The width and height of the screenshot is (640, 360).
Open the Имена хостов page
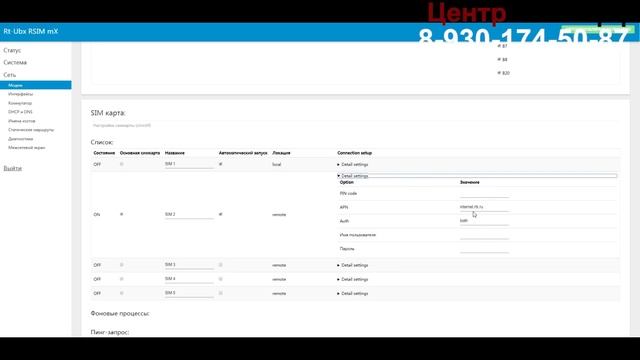click(22, 121)
